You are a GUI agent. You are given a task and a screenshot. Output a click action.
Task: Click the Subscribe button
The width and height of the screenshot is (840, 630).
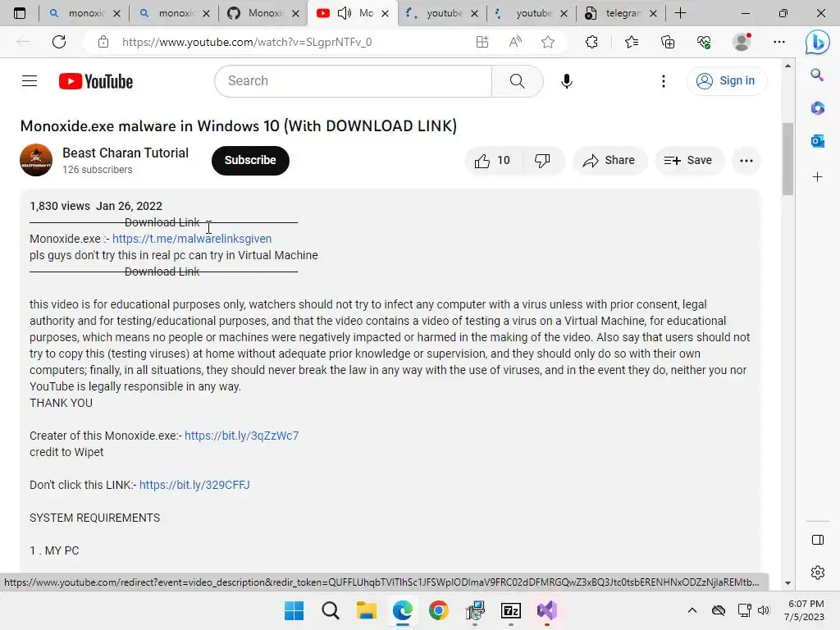[x=250, y=160]
